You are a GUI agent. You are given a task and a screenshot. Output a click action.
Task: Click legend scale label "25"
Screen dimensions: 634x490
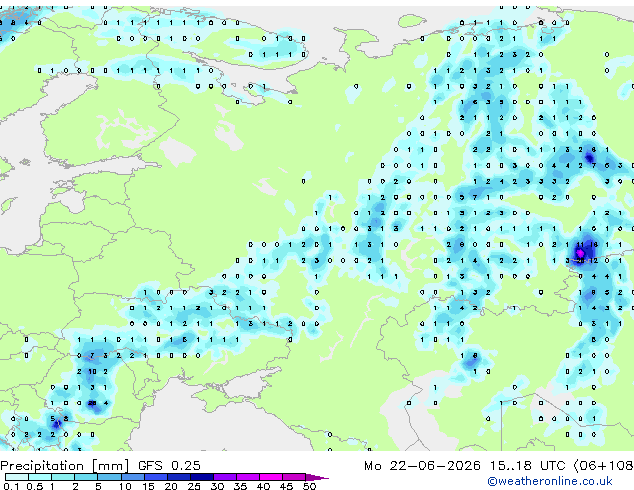[x=194, y=486]
